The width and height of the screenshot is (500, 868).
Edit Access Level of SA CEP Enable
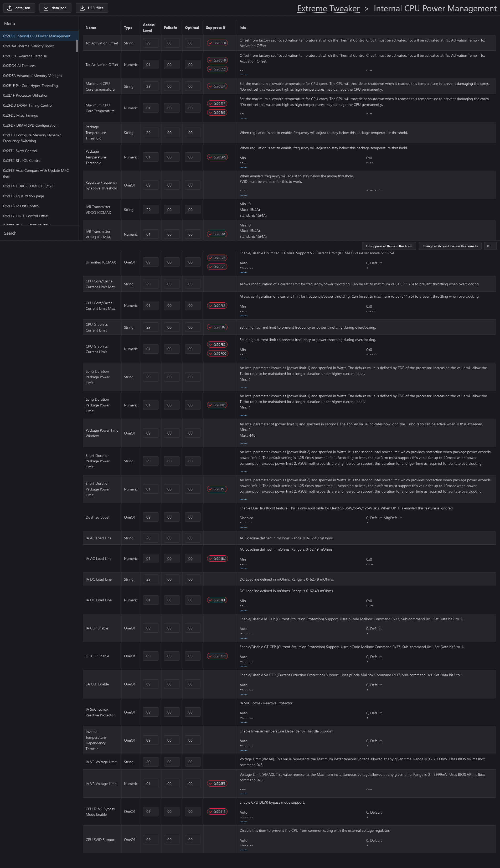point(150,684)
